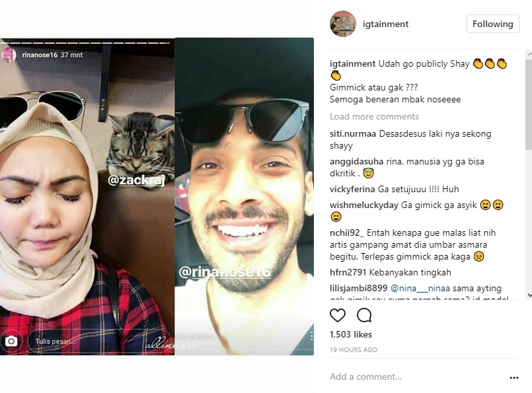
Task: Open wishmeluckyday commenter profile
Action: click(x=364, y=205)
